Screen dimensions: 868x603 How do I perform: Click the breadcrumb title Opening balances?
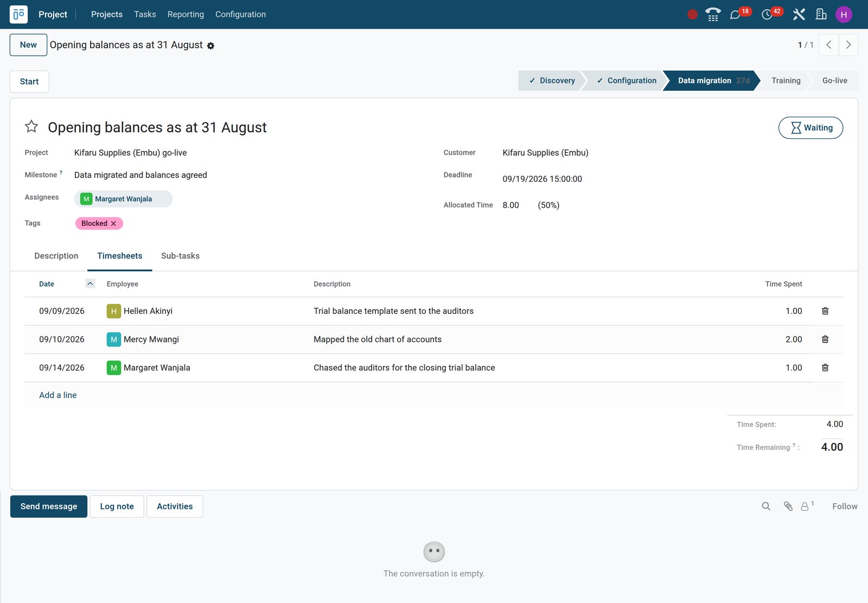(x=126, y=45)
